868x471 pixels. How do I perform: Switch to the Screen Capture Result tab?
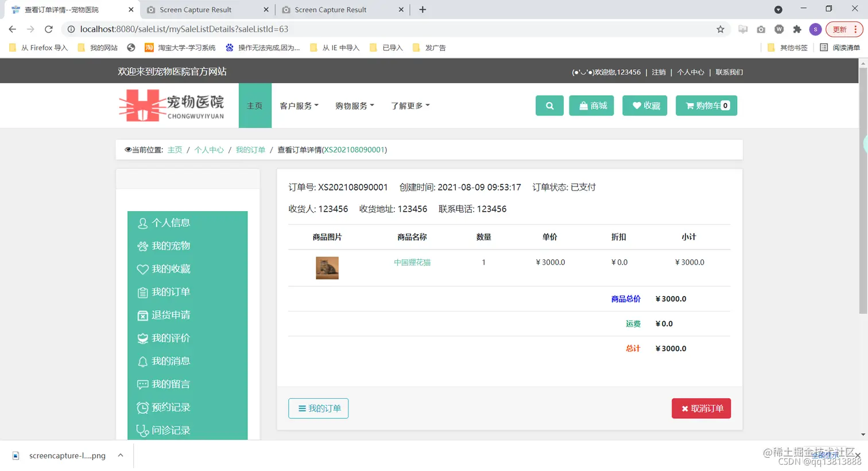(198, 10)
